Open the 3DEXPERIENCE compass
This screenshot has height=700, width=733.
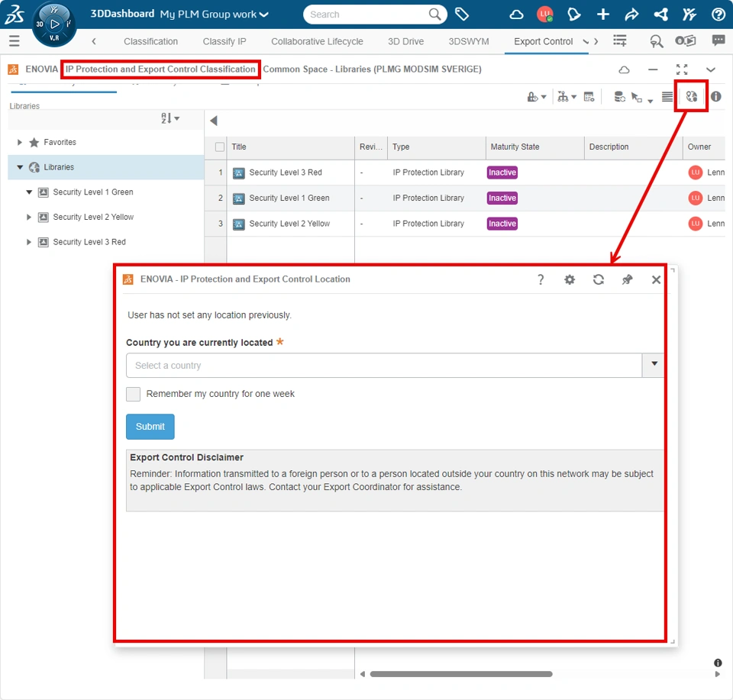(x=54, y=24)
